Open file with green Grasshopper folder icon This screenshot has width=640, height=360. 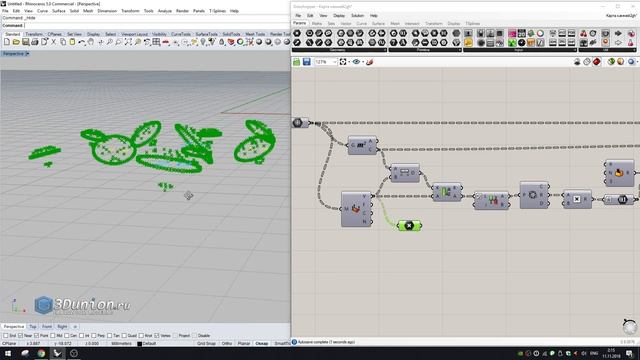297,62
